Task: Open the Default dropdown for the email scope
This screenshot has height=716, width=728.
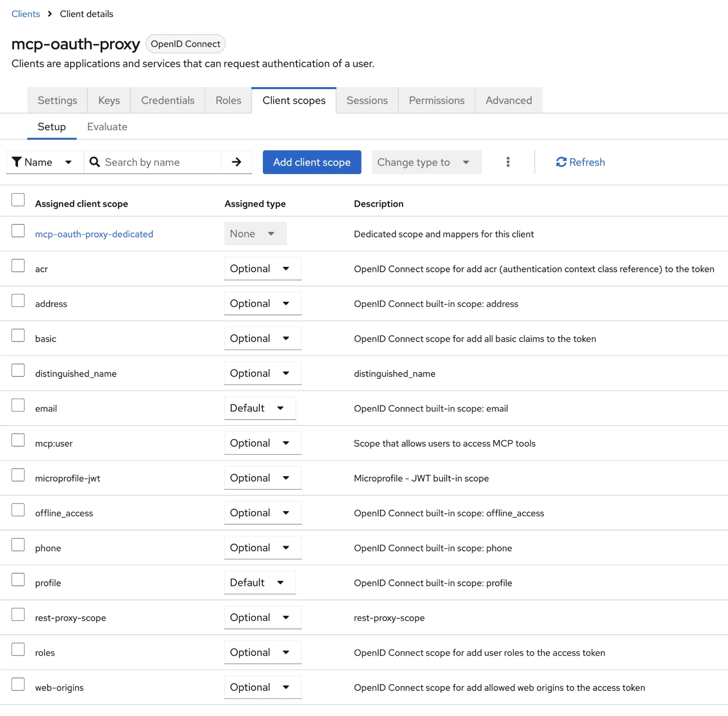Action: 260,408
